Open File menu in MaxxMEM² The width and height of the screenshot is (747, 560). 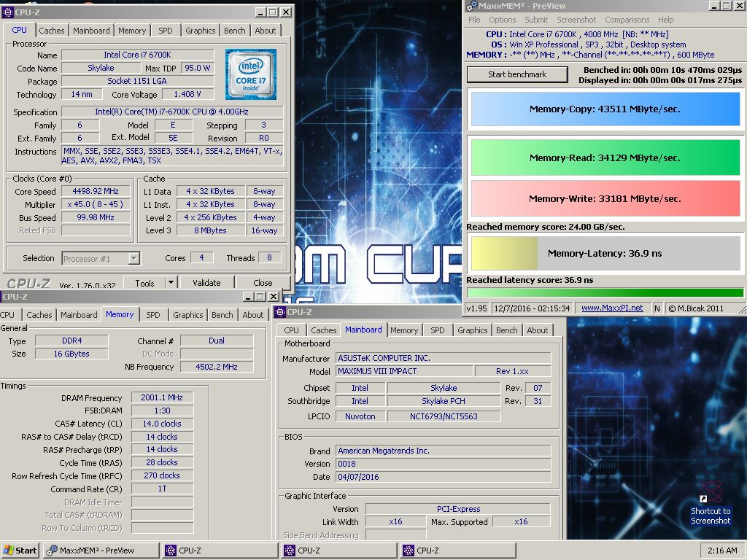(474, 20)
